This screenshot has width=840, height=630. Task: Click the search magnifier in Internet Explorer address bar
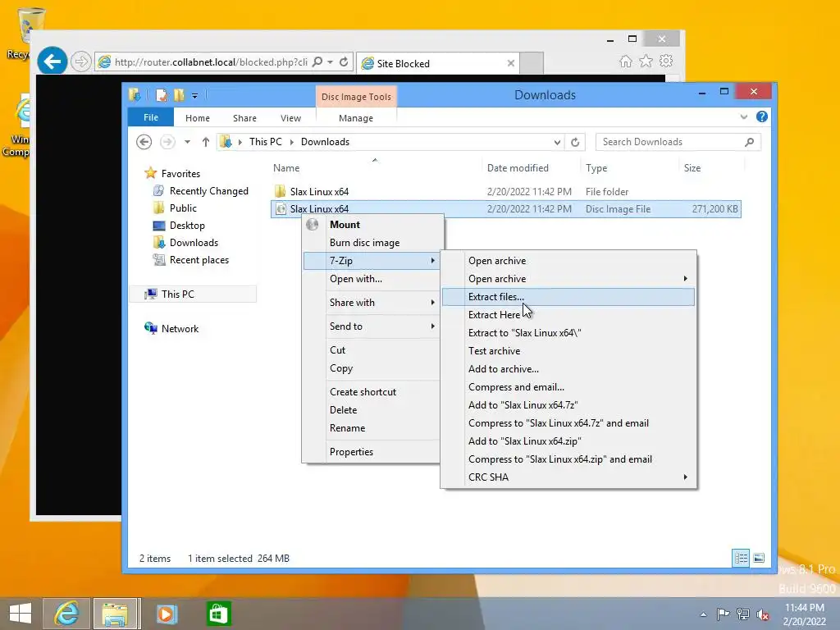coord(317,62)
